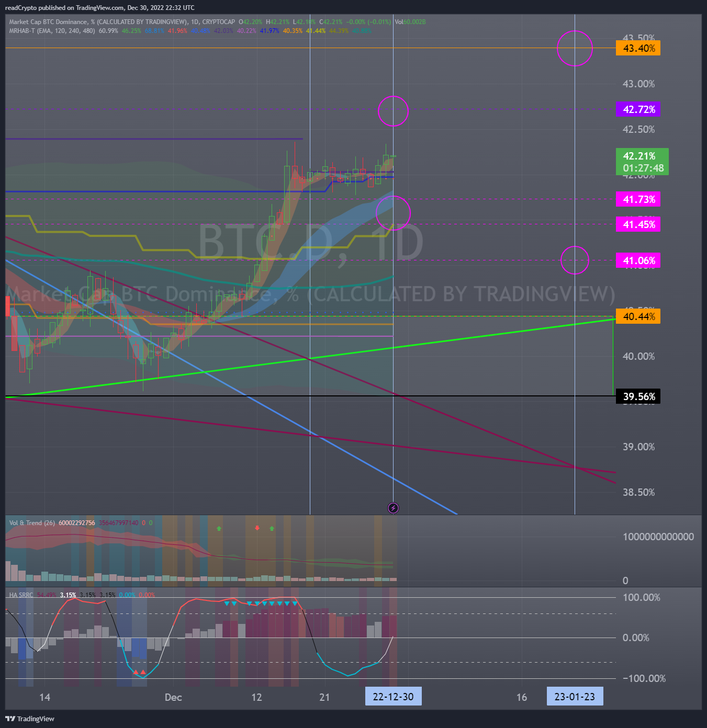Click the 40.00% axis tick

pos(638,356)
